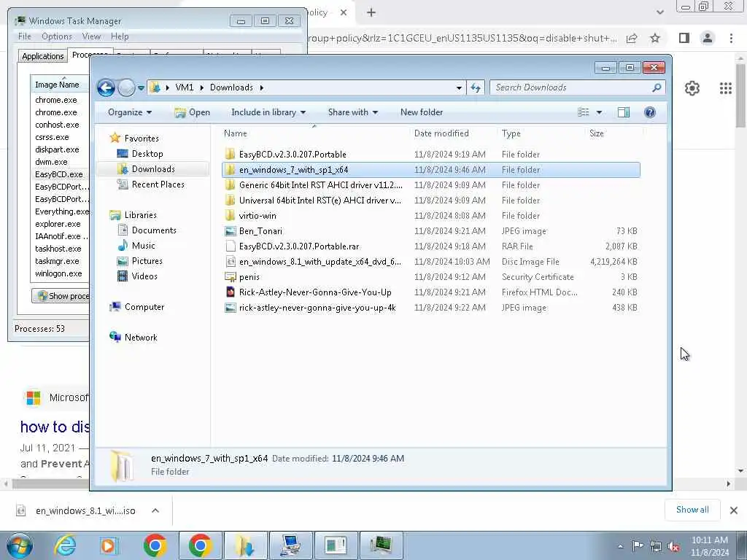Select Rick-Astley Firefox HTML document

pos(430,292)
